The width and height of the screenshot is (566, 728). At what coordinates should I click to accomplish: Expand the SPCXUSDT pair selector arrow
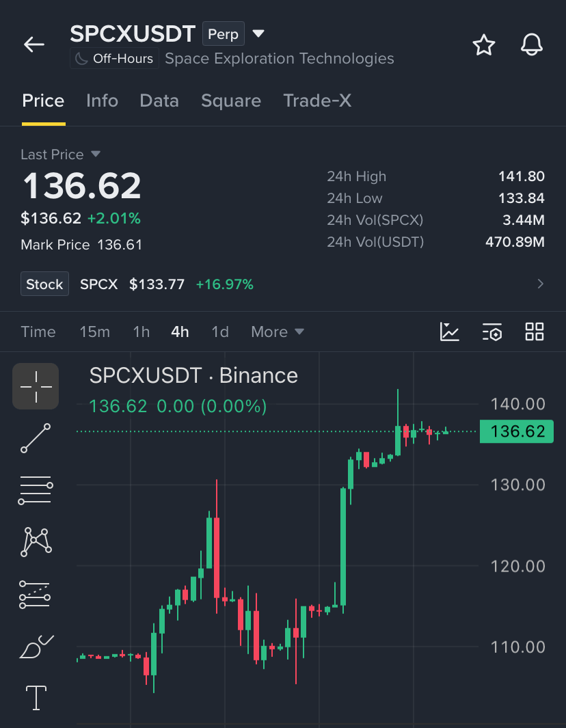[258, 33]
